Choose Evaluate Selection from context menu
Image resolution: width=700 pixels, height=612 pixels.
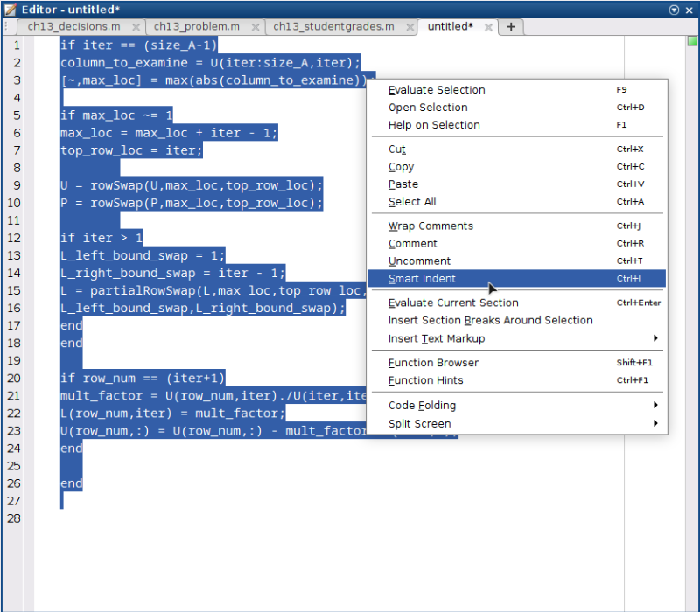517,90
